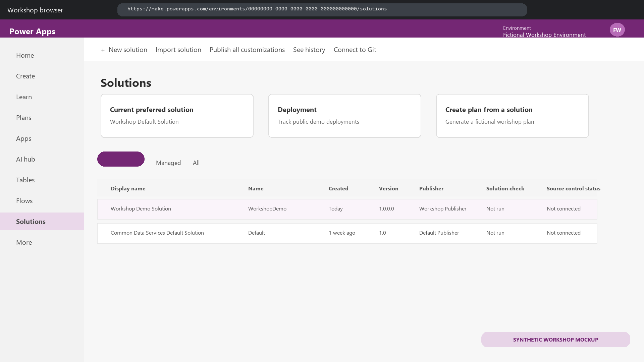Open See history
644x362 pixels.
tap(309, 50)
